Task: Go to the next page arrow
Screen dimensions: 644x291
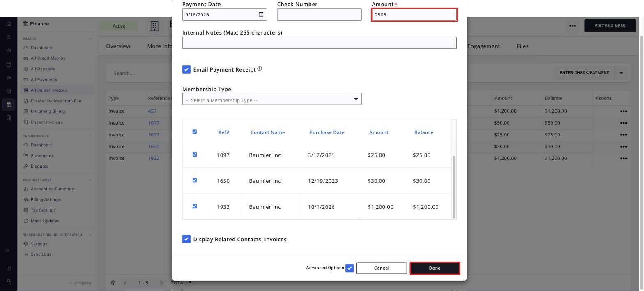Action: (x=161, y=283)
